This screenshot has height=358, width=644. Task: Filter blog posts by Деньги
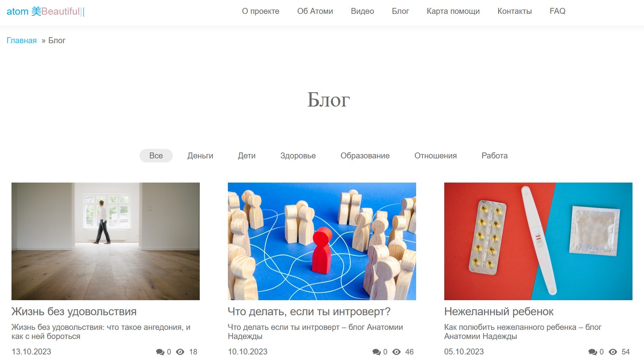tap(201, 156)
